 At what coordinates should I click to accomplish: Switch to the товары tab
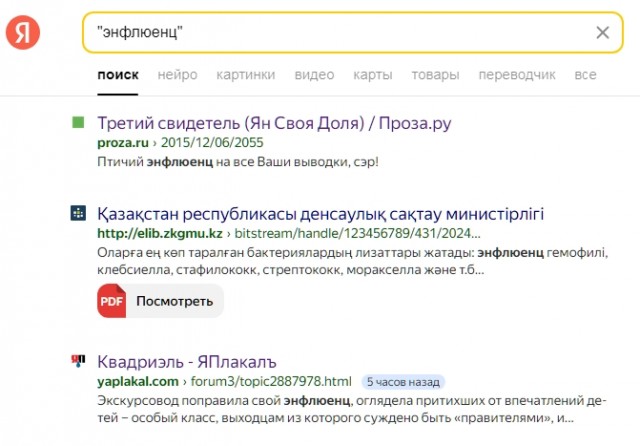coord(436,75)
